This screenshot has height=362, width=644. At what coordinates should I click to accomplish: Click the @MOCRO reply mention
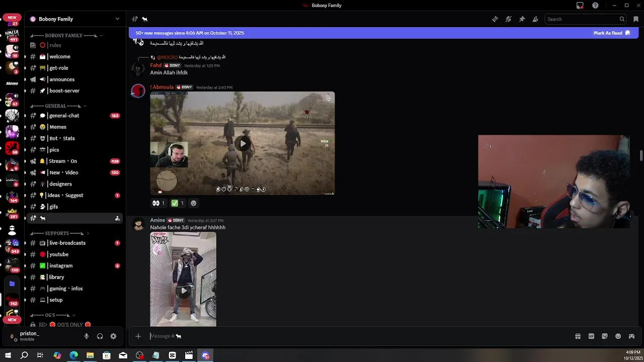click(x=167, y=57)
